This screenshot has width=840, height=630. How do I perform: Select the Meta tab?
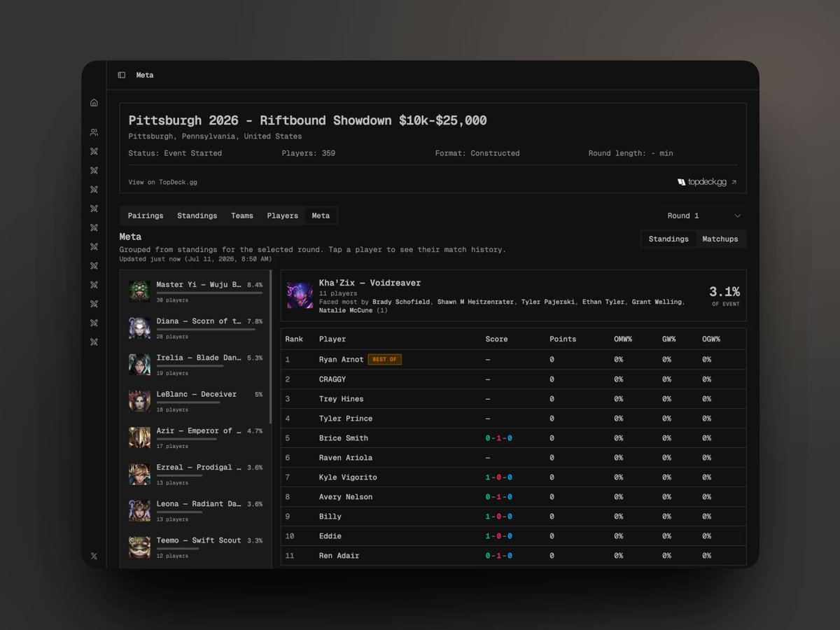(x=321, y=216)
